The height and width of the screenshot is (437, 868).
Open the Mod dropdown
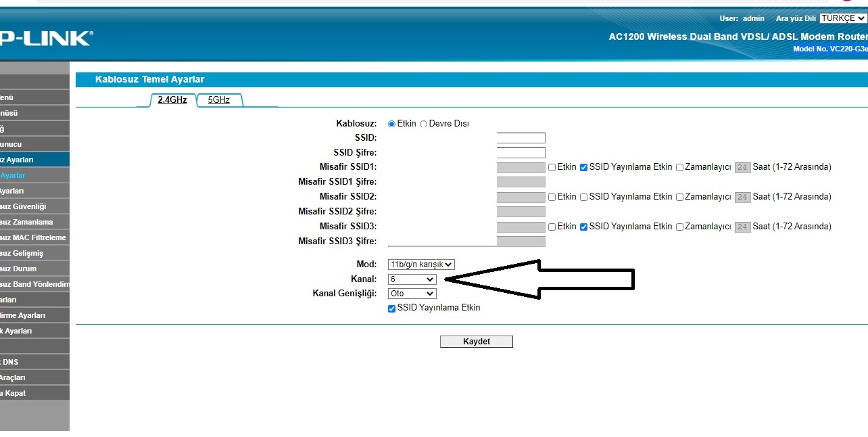click(x=421, y=264)
